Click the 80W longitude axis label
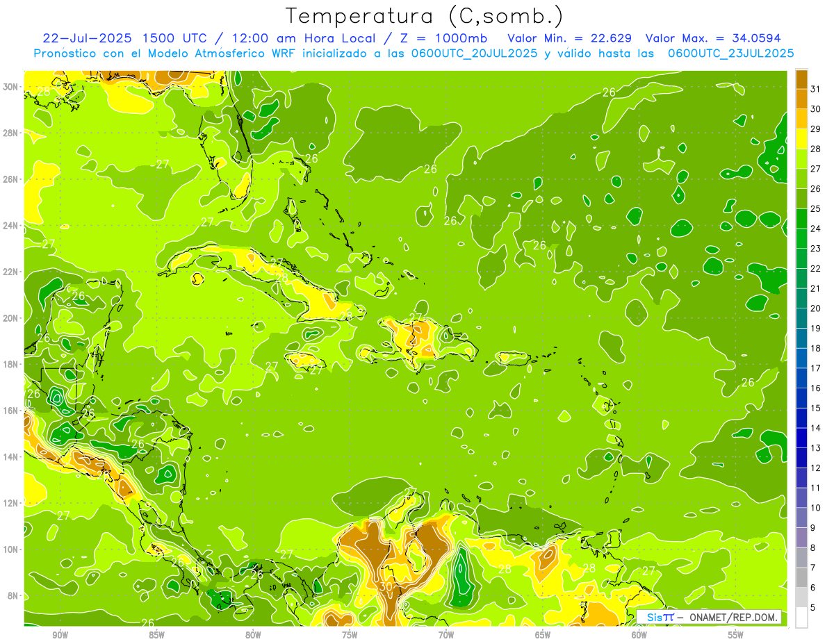This screenshot has width=834, height=644. click(x=253, y=634)
